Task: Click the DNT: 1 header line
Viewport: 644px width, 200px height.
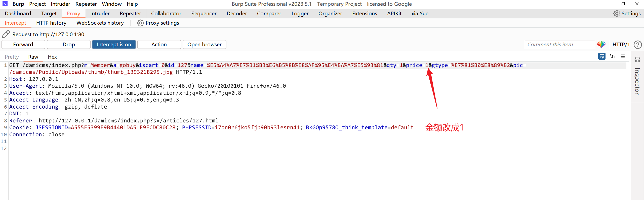Action: [19, 114]
